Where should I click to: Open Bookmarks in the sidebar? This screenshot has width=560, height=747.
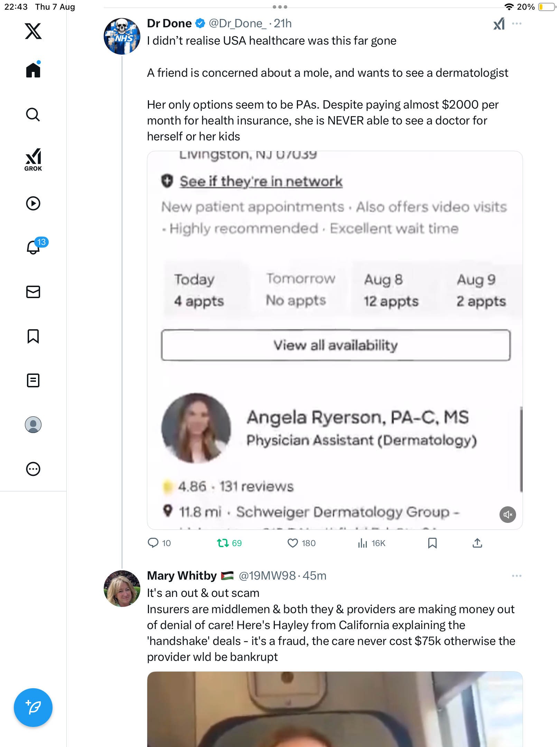[x=33, y=336]
